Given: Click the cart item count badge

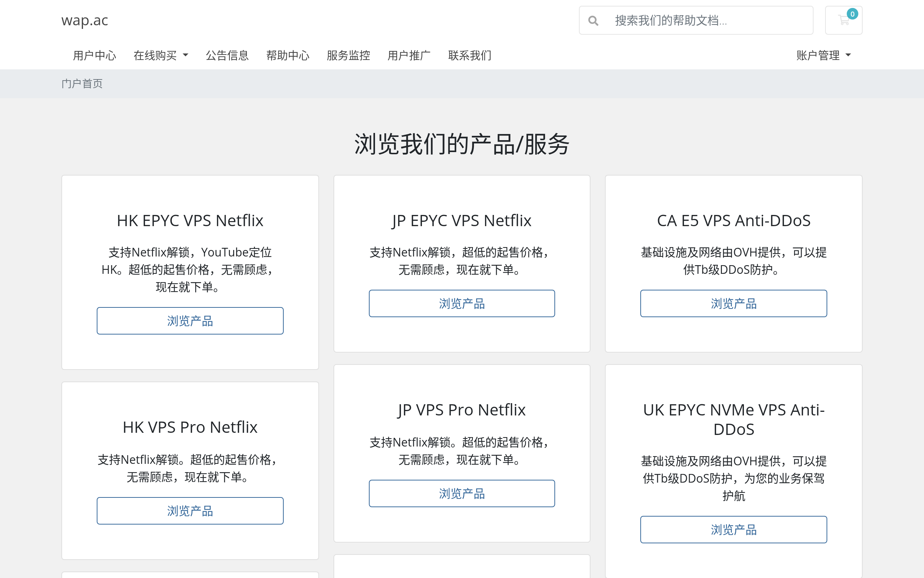Looking at the screenshot, I should [852, 14].
